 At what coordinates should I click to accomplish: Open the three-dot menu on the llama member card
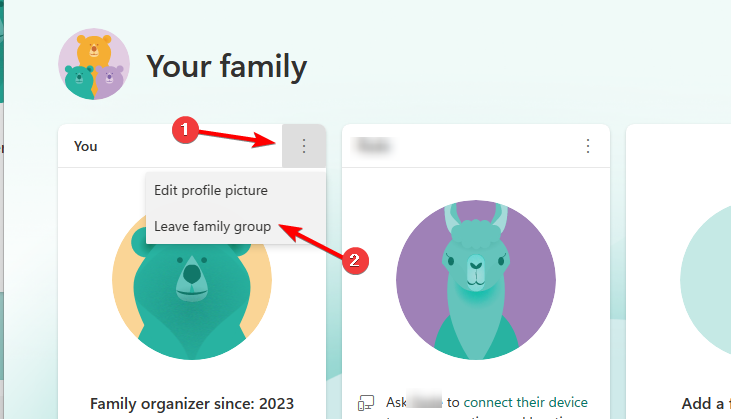pyautogui.click(x=588, y=146)
